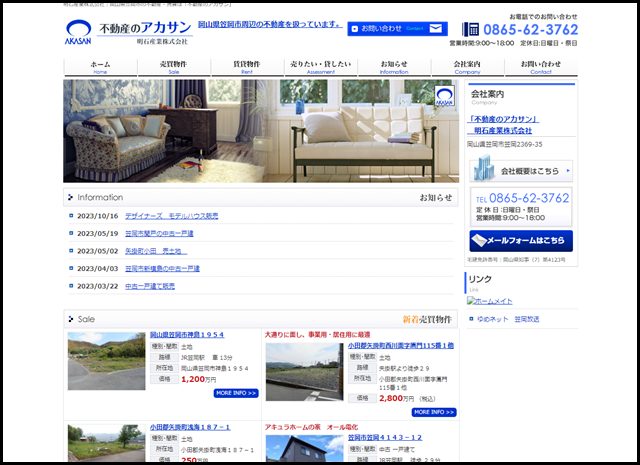Open the 会社案内 Company menu tab

click(467, 67)
